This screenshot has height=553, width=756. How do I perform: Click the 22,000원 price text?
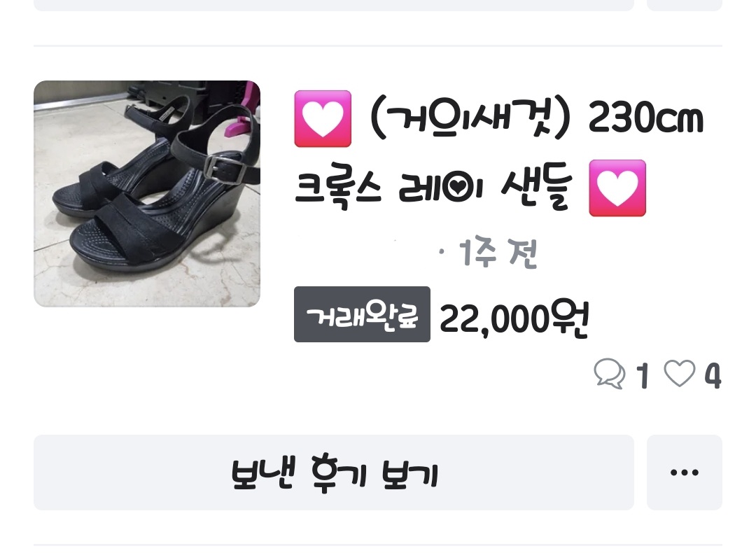click(x=514, y=318)
